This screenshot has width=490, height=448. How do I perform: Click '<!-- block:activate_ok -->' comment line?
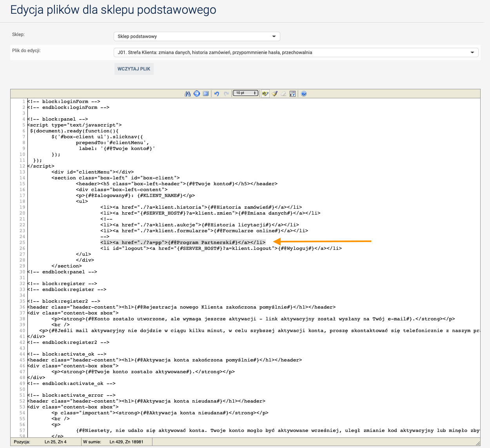coord(67,354)
